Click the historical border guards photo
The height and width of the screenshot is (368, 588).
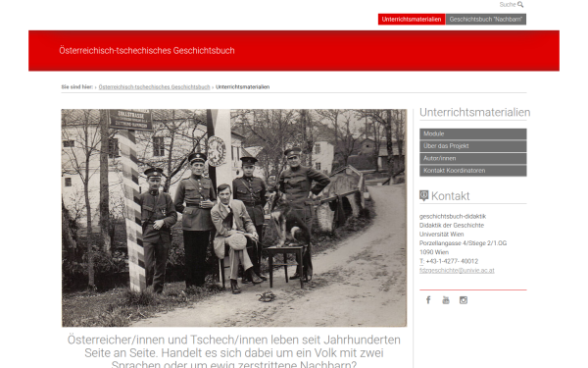tap(234, 218)
